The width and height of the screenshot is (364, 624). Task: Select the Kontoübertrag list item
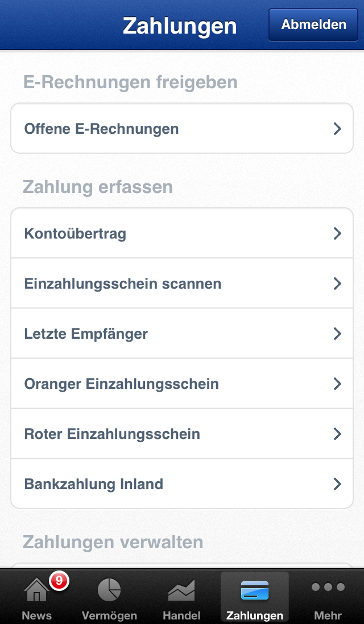point(75,233)
